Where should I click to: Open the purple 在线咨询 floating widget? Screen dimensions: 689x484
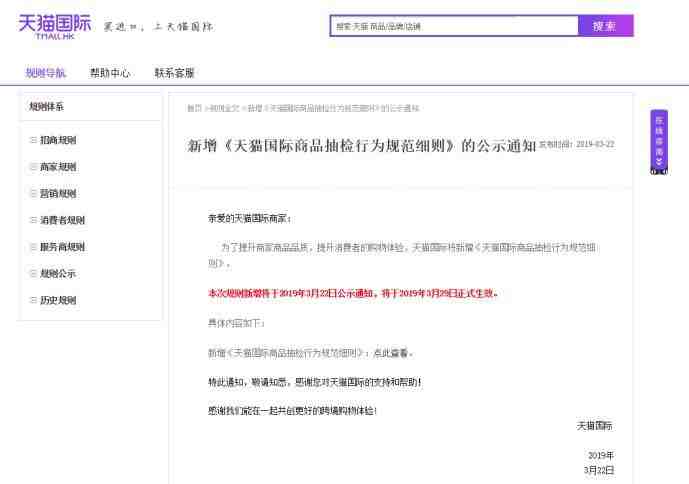point(659,142)
